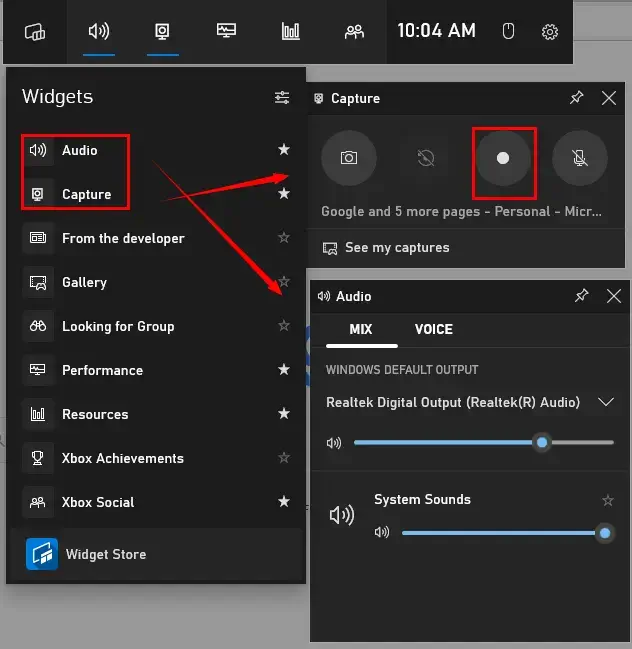This screenshot has width=632, height=649.
Task: Pin the Capture widget
Action: (x=576, y=98)
